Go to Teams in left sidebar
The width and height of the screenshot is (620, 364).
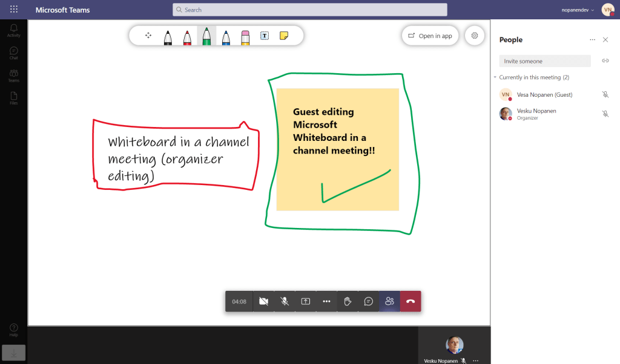tap(13, 76)
